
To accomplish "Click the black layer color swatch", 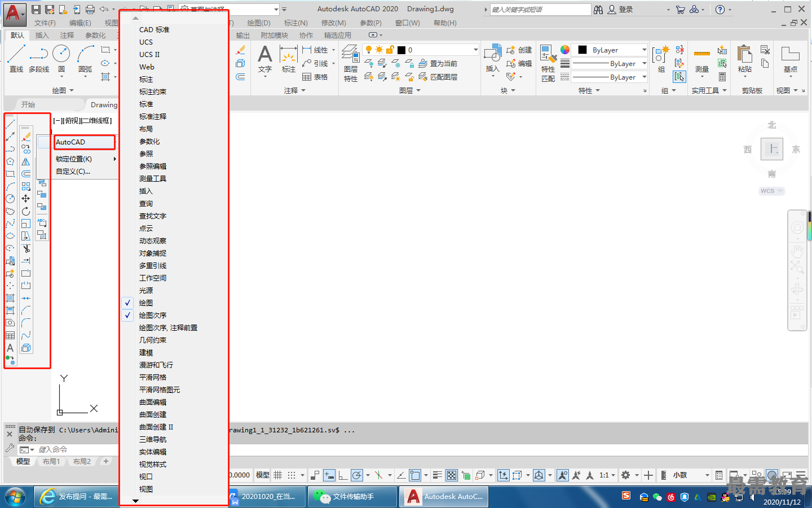I will point(401,50).
